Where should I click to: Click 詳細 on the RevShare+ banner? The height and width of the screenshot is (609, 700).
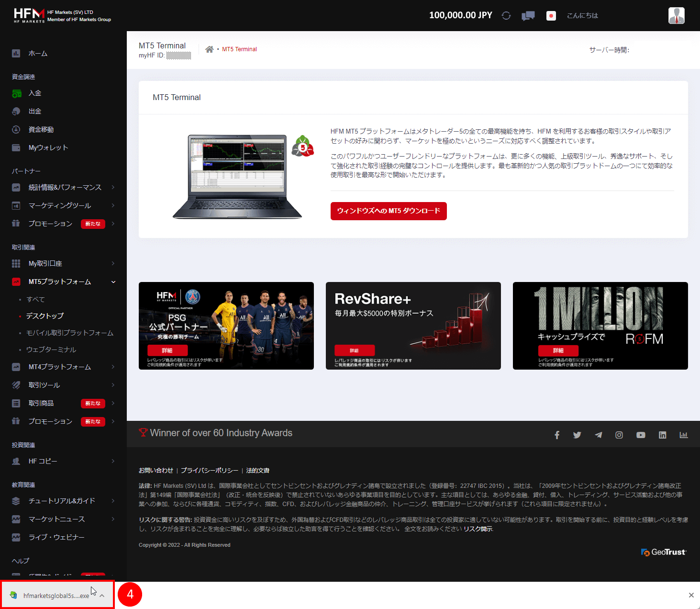tap(355, 350)
